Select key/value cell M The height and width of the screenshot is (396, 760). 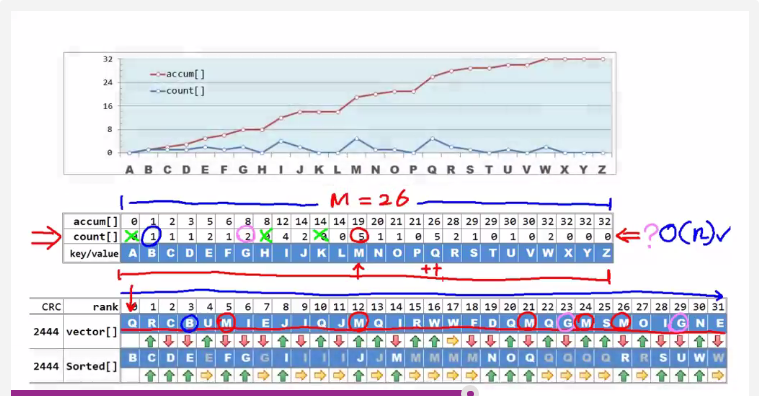(358, 253)
